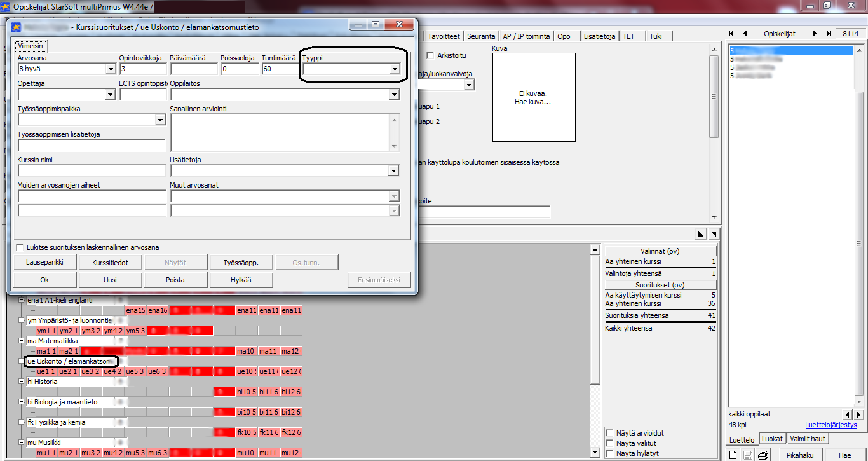Go to next student record arrow
This screenshot has height=461, width=868.
pyautogui.click(x=815, y=34)
